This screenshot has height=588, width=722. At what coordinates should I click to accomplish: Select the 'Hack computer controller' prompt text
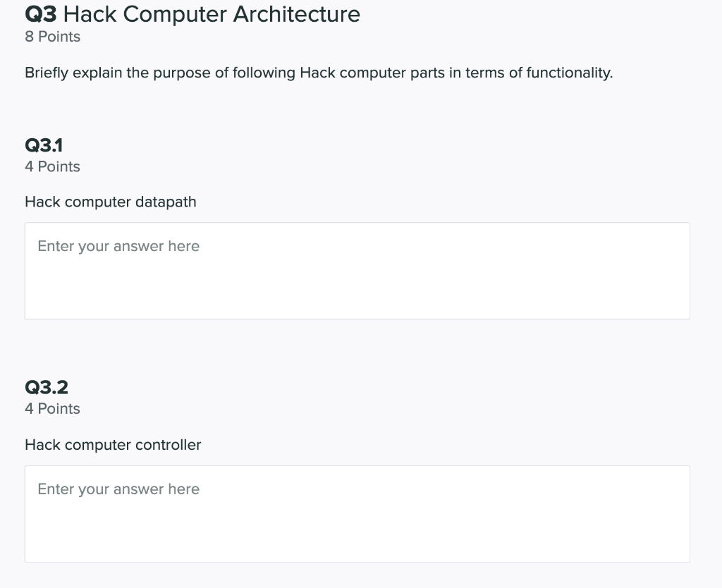113,445
